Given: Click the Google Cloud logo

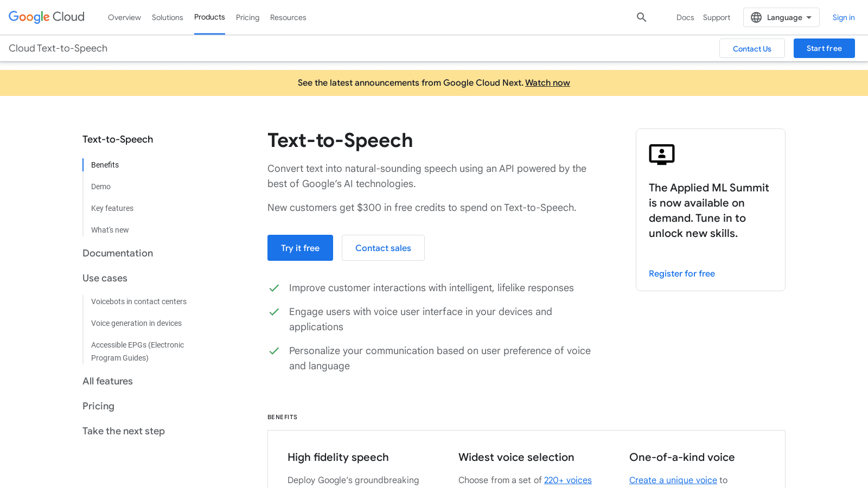Looking at the screenshot, I should point(47,17).
